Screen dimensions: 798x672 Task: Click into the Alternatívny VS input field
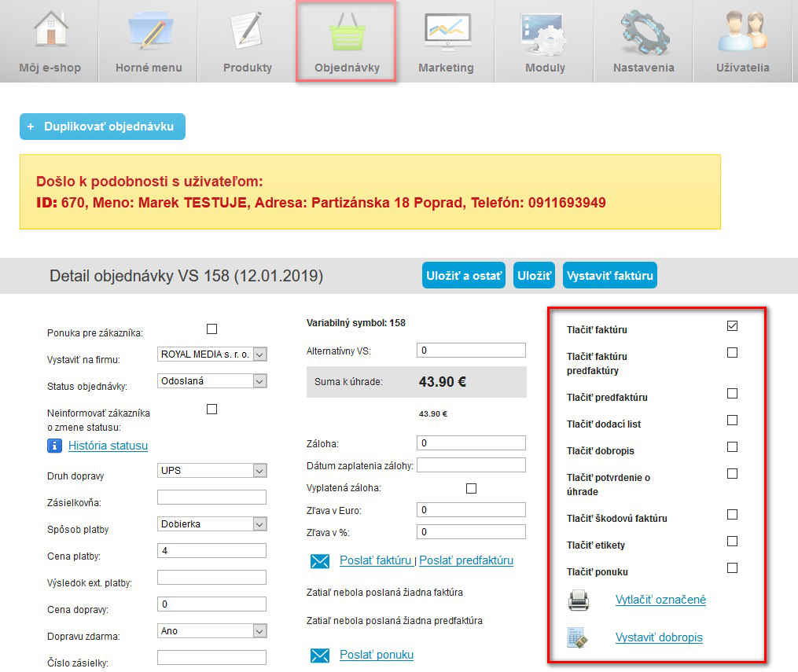(x=471, y=351)
